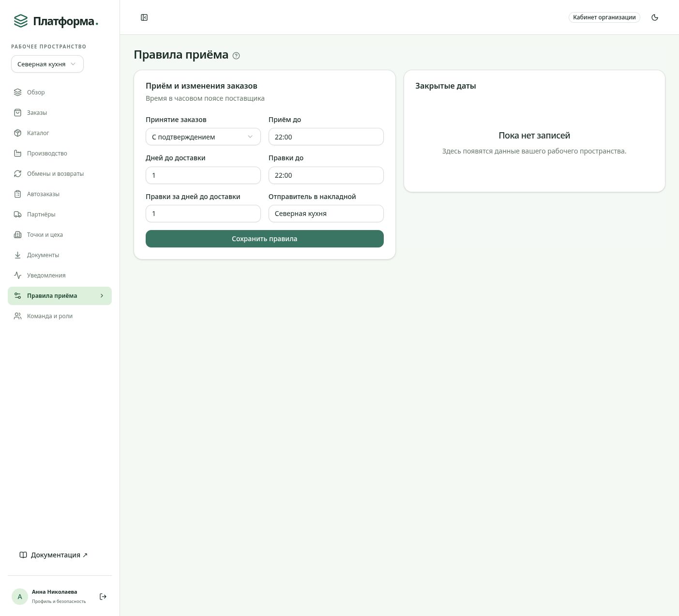
Task: Open Обмены и возвраты page
Action: pyautogui.click(x=60, y=173)
